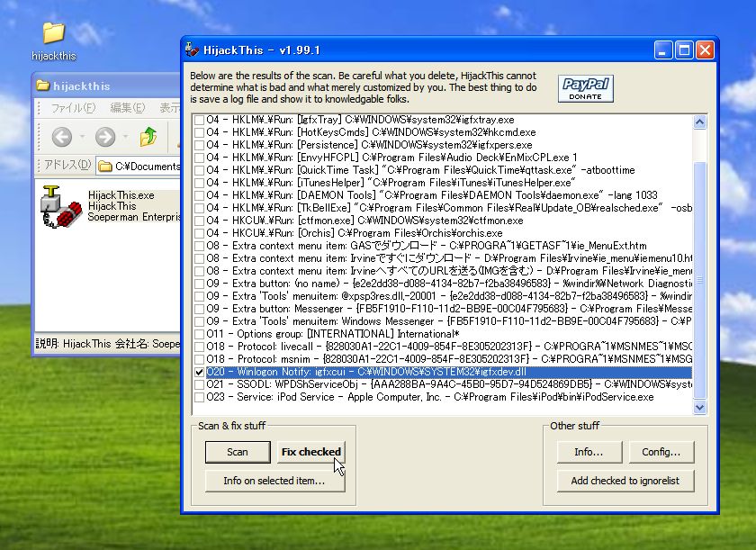
Task: Check the O4 DAEMON Tools checkbox
Action: (x=199, y=195)
